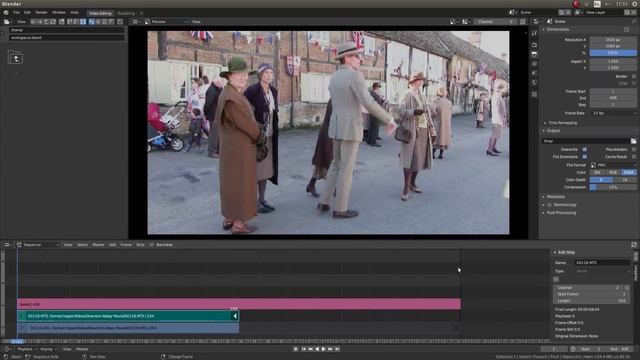Select BW color mode button
640x360 pixels.
(x=597, y=172)
